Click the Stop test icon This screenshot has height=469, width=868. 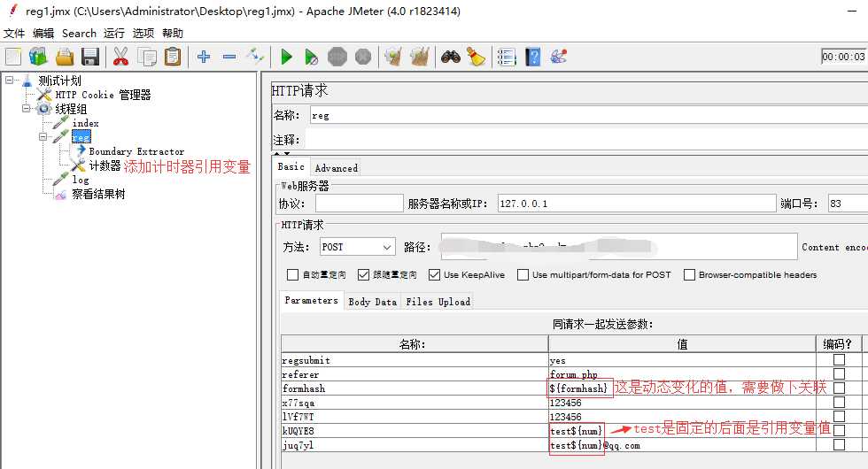point(337,57)
